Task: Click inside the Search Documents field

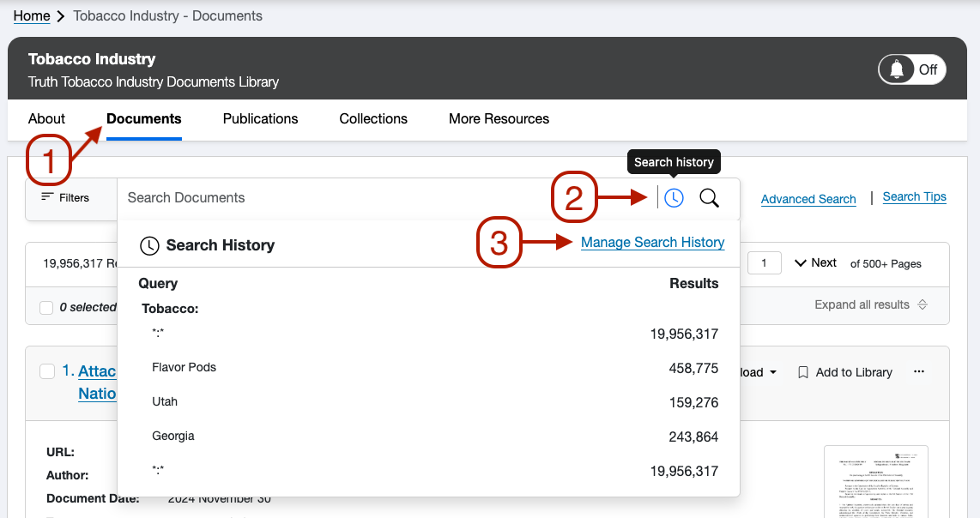Action: [388, 198]
